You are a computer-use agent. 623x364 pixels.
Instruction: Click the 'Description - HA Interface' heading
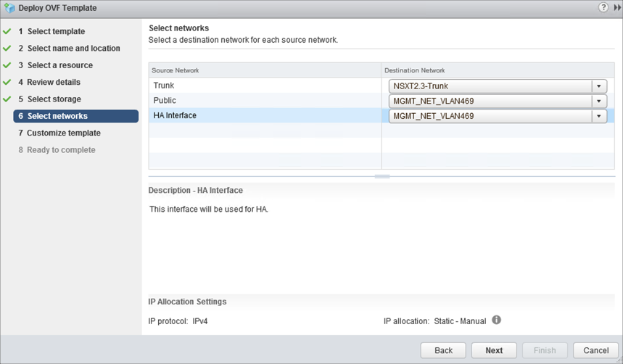point(196,191)
